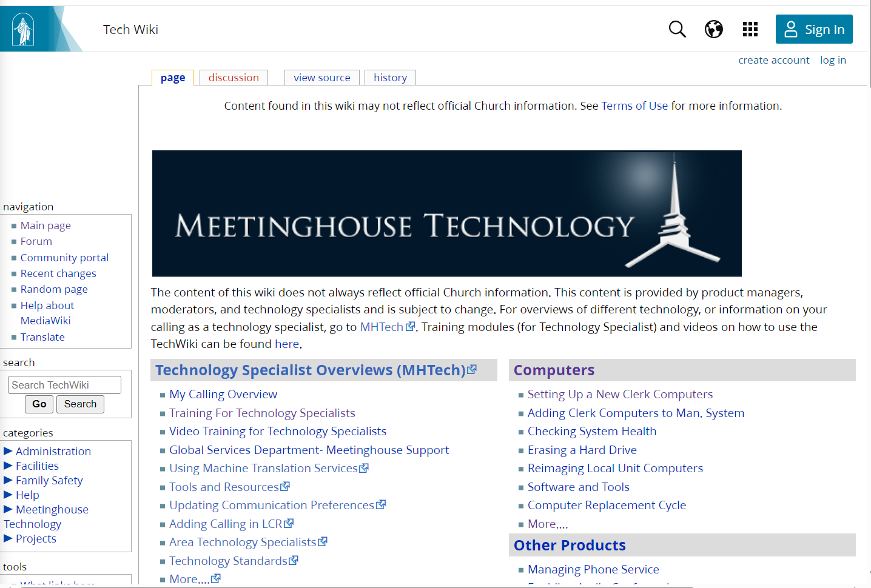Screen dimensions: 871x588
Task: Click the 'here' training videos link
Action: pos(287,344)
